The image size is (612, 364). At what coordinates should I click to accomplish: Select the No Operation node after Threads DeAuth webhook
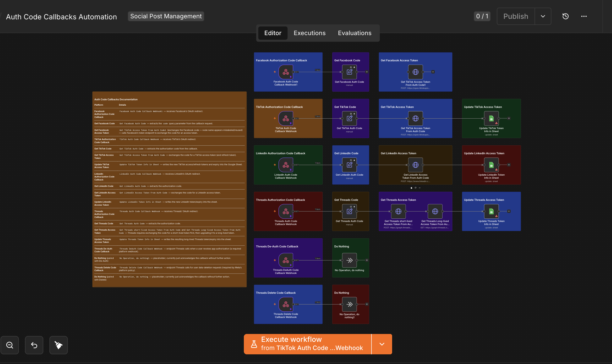coord(350,260)
